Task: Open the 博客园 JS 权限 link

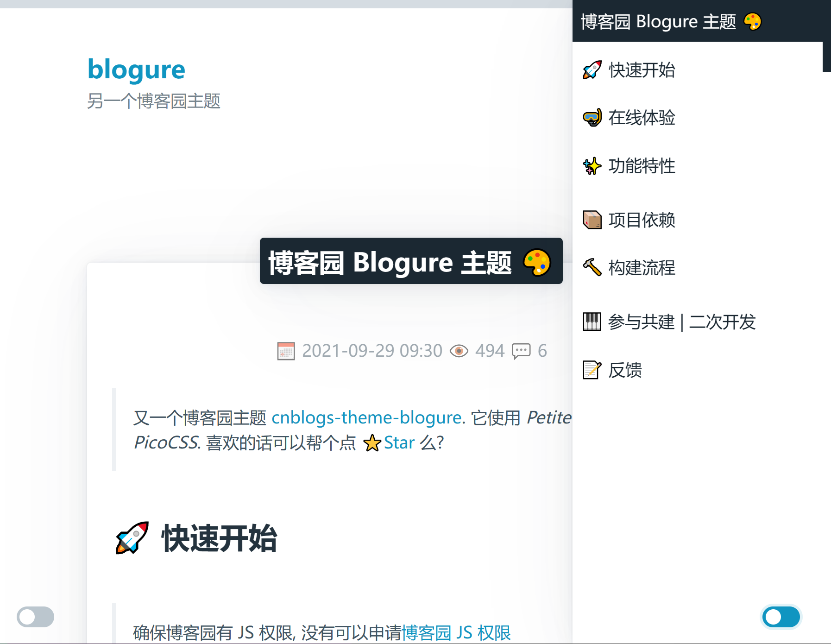Action: pos(456,632)
